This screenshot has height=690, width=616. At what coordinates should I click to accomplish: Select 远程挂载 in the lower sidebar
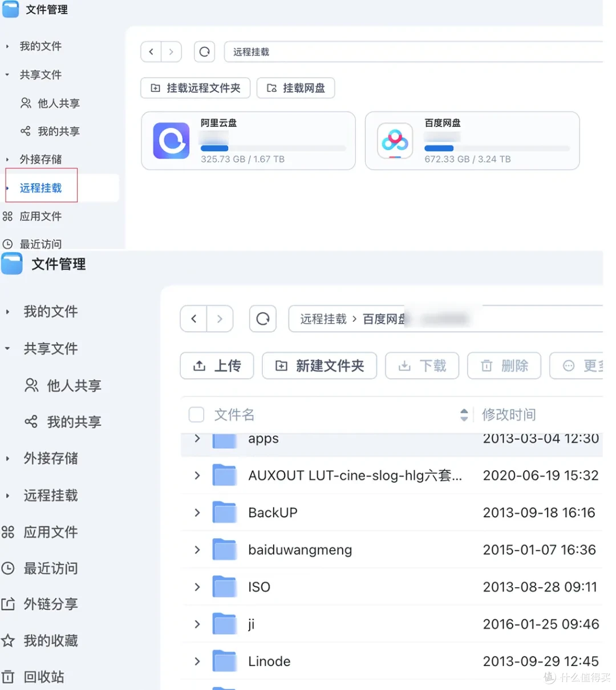[51, 495]
